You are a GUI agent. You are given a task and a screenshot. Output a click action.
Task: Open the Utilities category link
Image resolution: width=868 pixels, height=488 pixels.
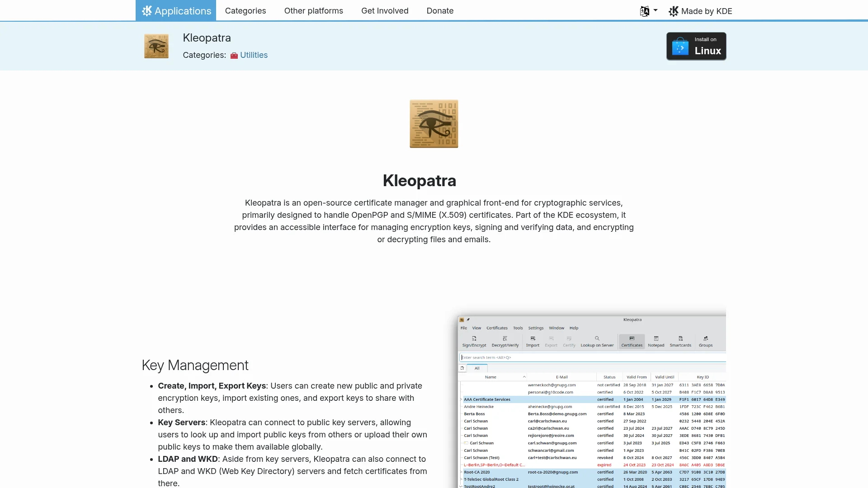tap(254, 55)
